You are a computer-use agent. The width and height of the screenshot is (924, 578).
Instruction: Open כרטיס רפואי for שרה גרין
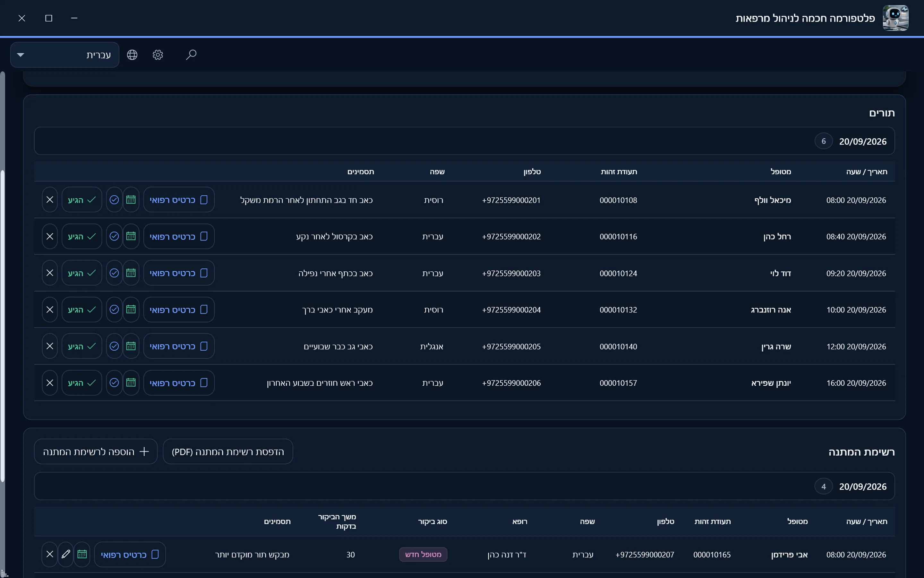(x=179, y=346)
